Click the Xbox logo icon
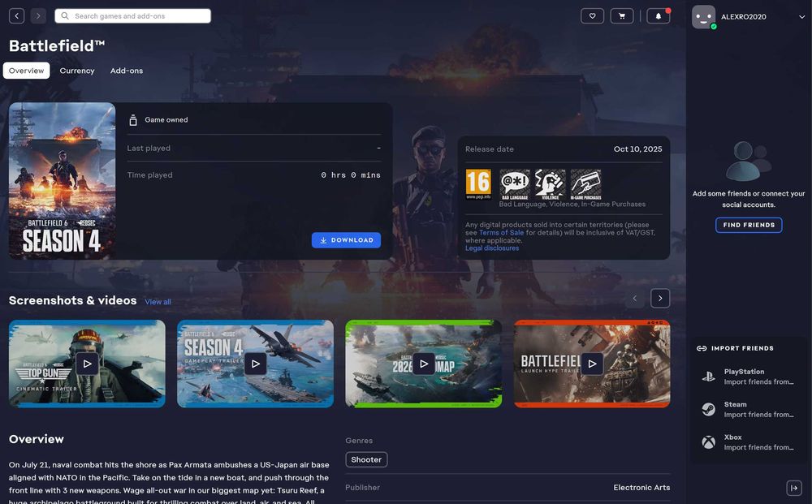Viewport: 812px width, 504px height. pos(708,442)
